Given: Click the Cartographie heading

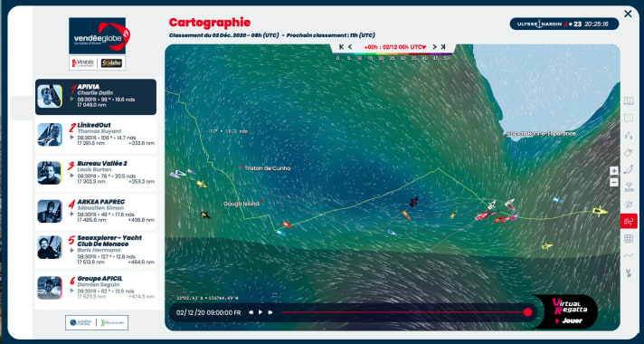Looking at the screenshot, I should point(210,23).
